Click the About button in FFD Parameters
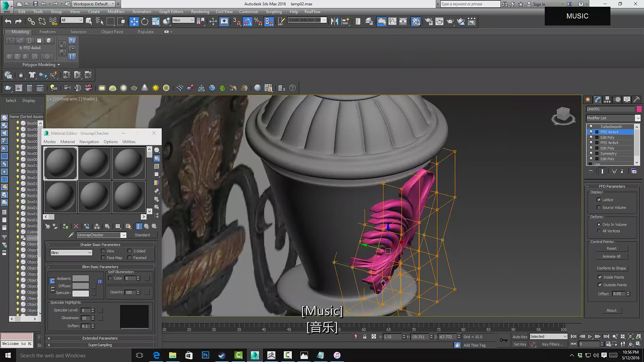 pos(611,310)
